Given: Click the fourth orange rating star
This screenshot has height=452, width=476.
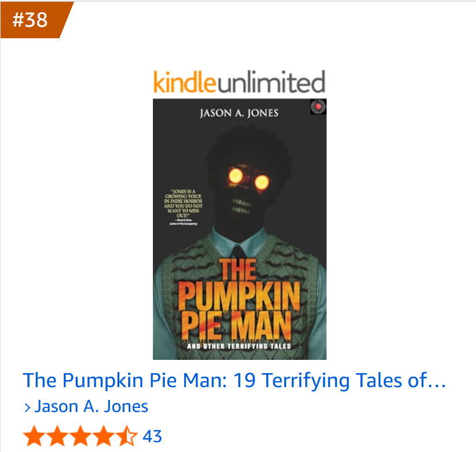Looking at the screenshot, I should [x=103, y=436].
